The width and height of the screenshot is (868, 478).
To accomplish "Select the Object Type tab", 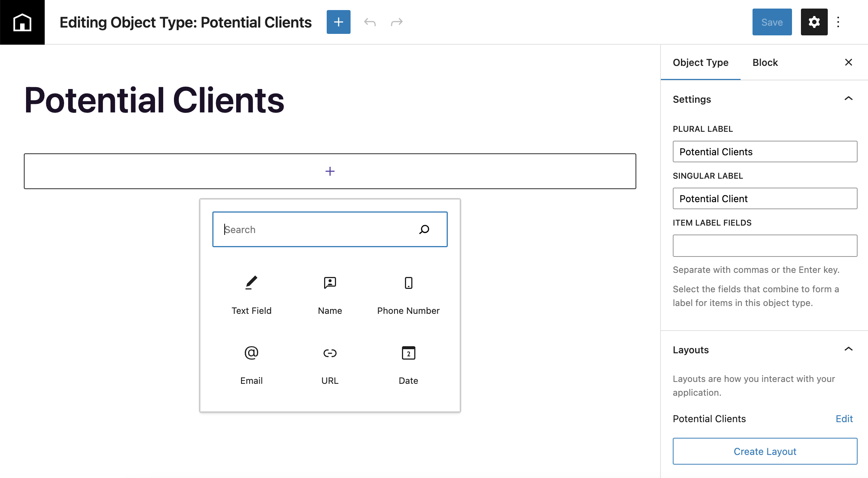I will 700,63.
